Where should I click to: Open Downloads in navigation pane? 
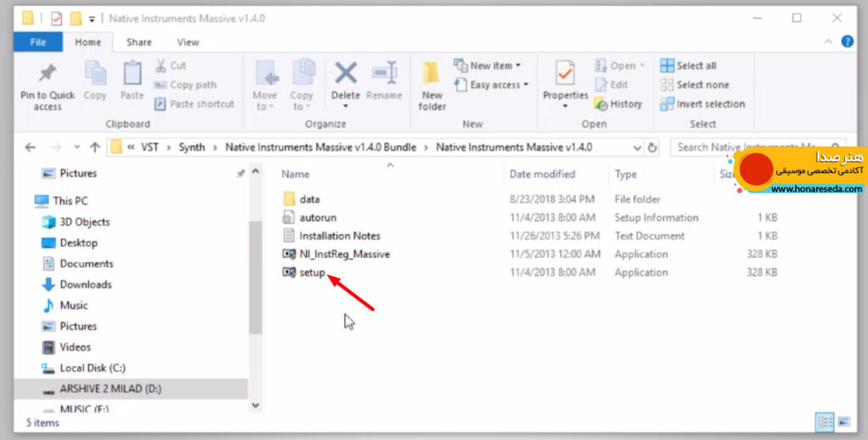(x=86, y=285)
